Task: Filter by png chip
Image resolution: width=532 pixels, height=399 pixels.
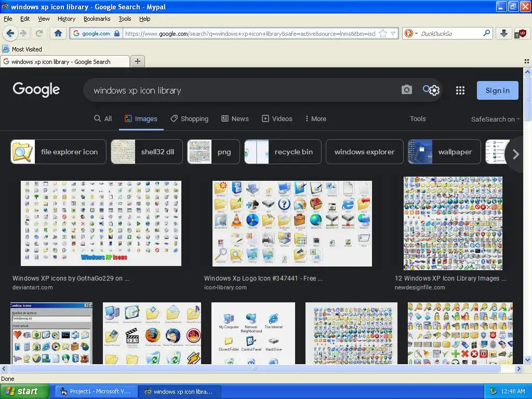Action: point(214,152)
